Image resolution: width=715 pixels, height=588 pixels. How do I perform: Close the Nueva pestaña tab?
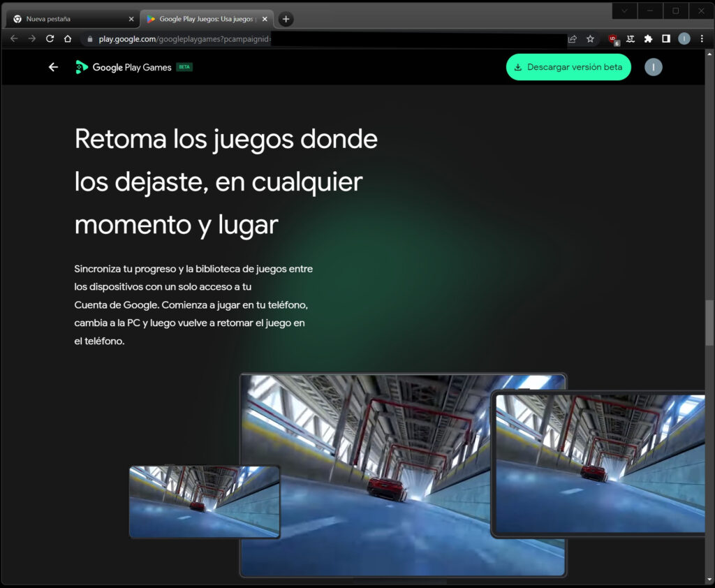[x=131, y=19]
